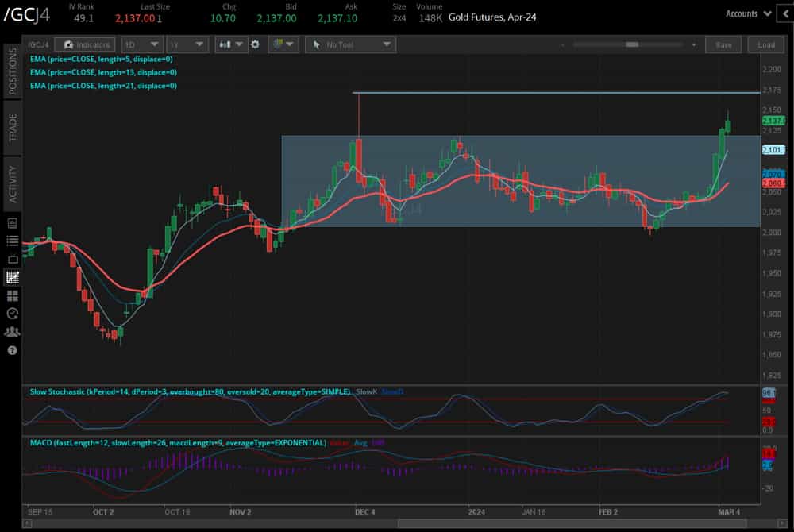Open the grid layout icon in sidebar
This screenshot has width=794, height=532.
[12, 295]
